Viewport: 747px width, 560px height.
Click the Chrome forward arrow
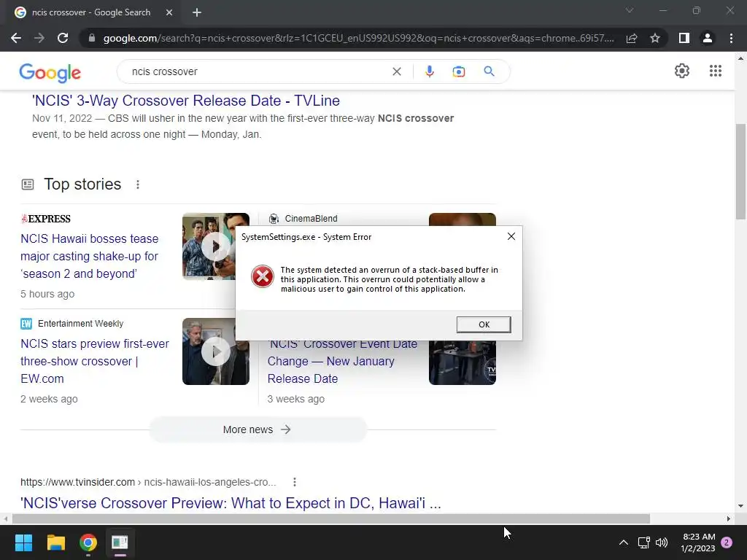click(39, 38)
